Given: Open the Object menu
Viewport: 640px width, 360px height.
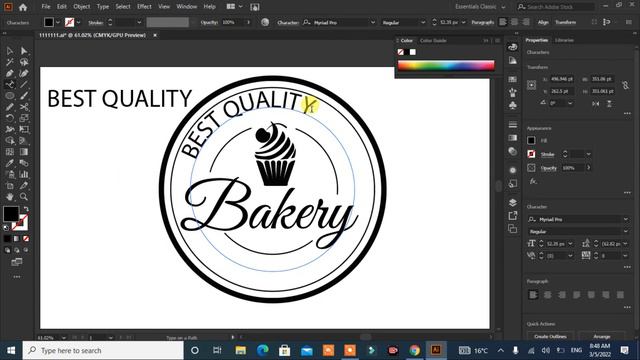Looking at the screenshot, I should tap(82, 7).
